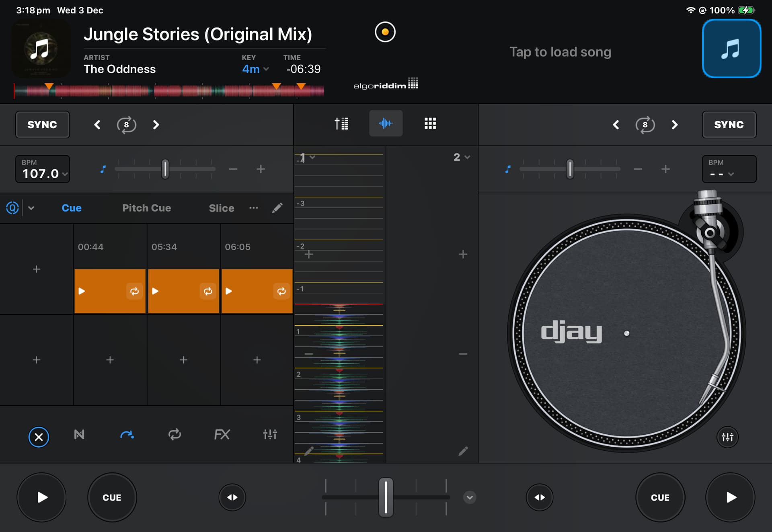Open the right deck's mixer settings icon

coord(727,437)
